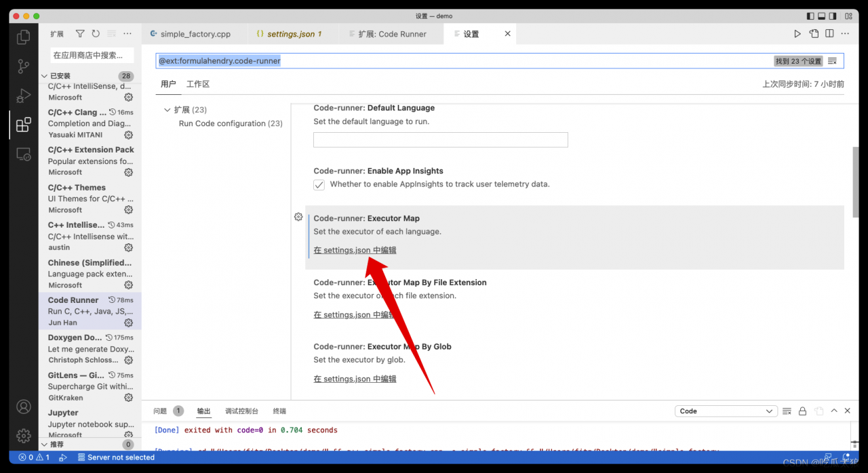868x473 pixels.
Task: Edit Executor Map in settings.json link
Action: point(355,250)
